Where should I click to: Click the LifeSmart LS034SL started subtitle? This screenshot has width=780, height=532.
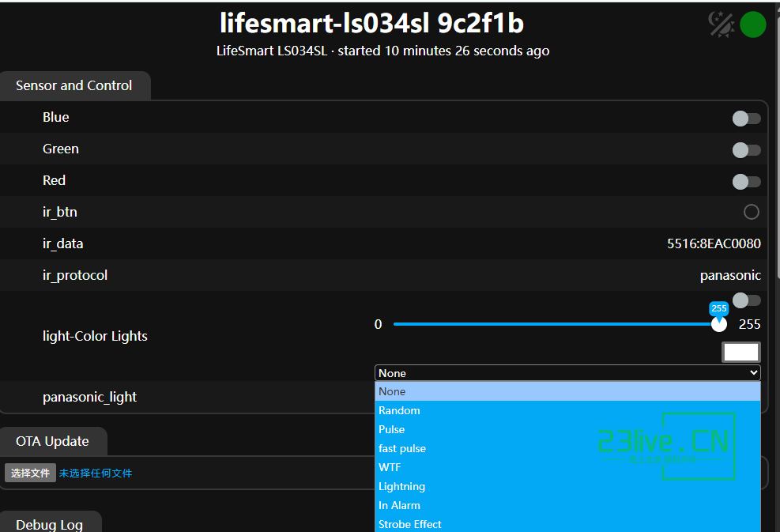[383, 51]
